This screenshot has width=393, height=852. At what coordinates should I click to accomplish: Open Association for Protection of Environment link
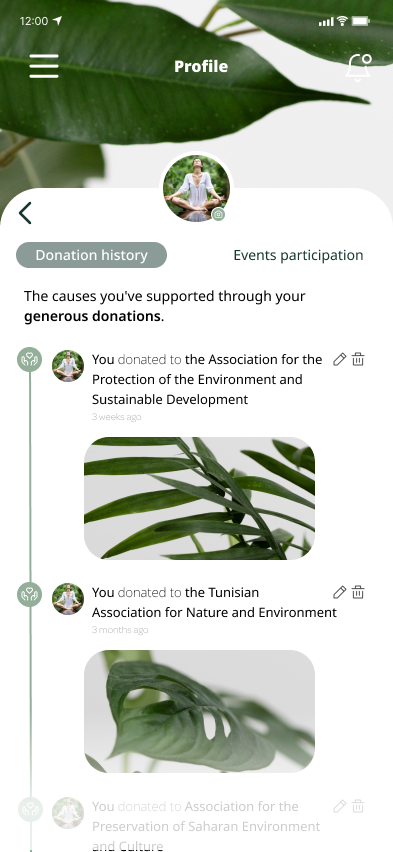(x=207, y=379)
